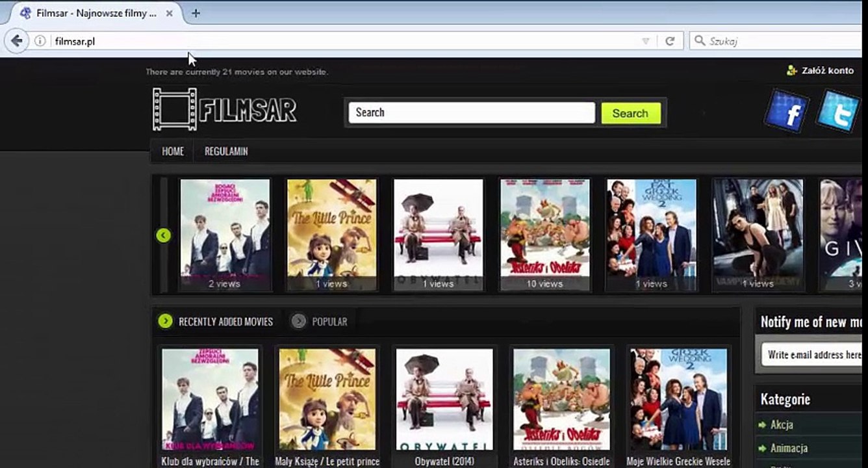Viewport: 868px width, 468px height.
Task: Open Moje Wielkie Greckie Wesele poster
Action: tap(678, 400)
